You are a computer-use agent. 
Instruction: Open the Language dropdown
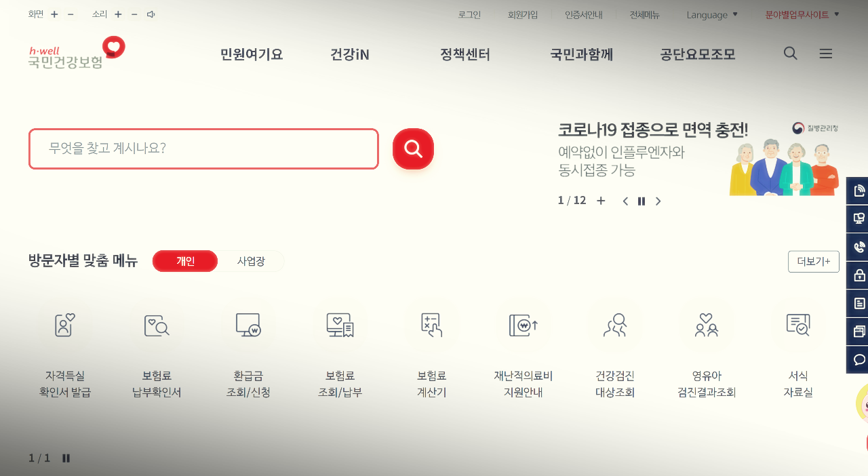click(x=711, y=14)
